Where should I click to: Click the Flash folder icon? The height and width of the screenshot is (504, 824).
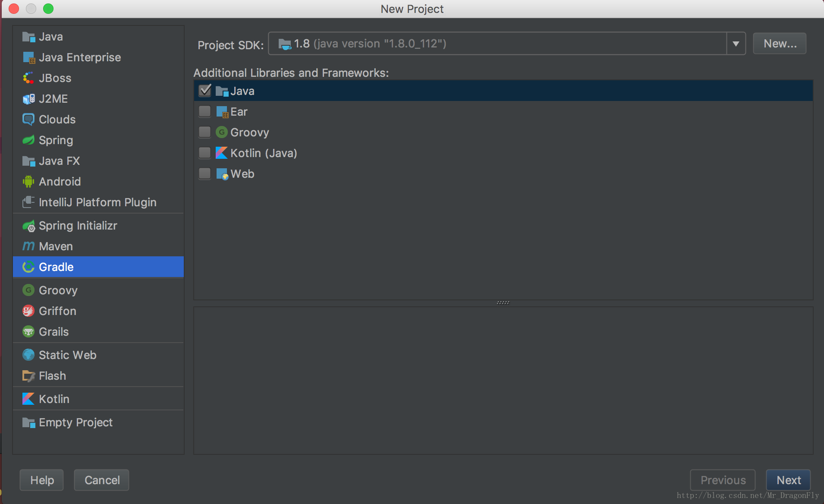click(28, 376)
